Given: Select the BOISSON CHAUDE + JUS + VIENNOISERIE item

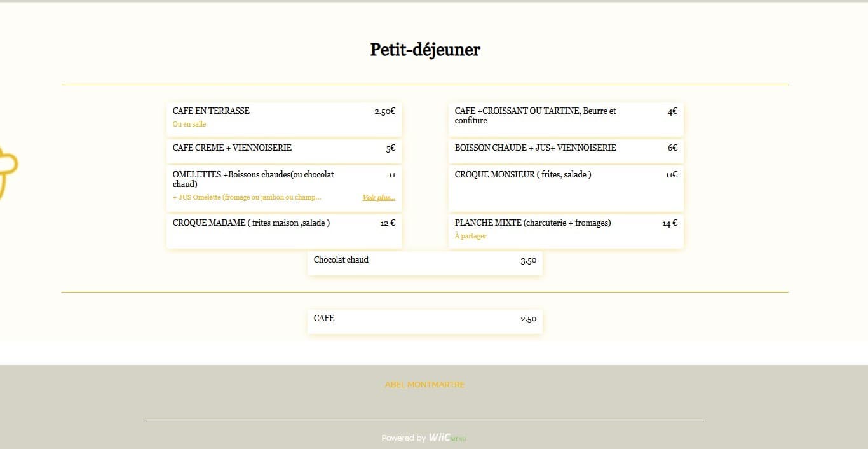Looking at the screenshot, I should tap(566, 151).
